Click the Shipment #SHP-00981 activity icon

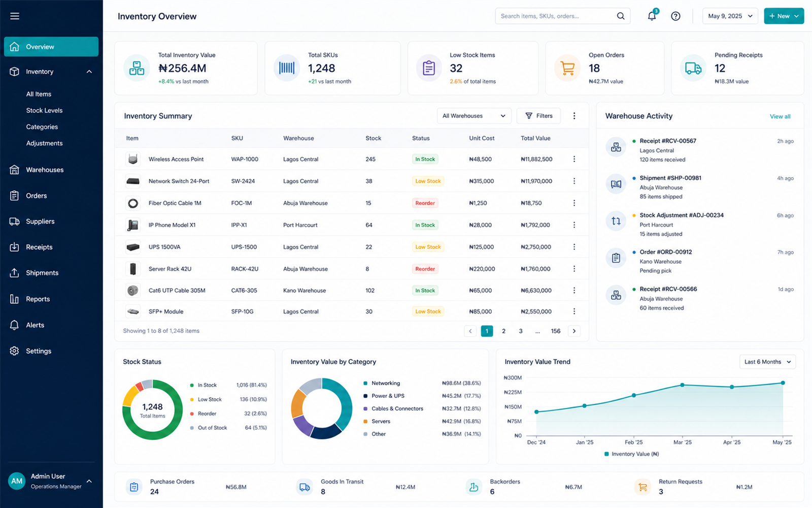[x=616, y=184]
